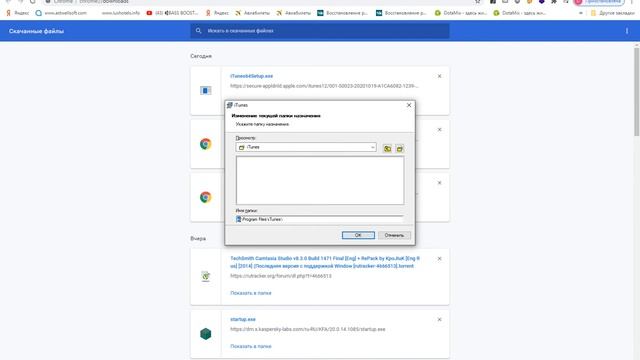
Task: Click the rutracker.org forum source URL
Action: tap(281, 276)
